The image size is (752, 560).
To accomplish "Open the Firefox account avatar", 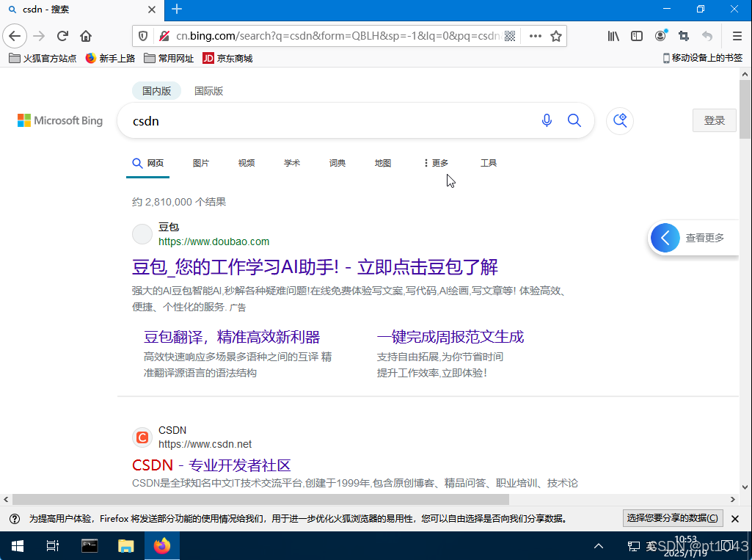I will click(x=660, y=35).
